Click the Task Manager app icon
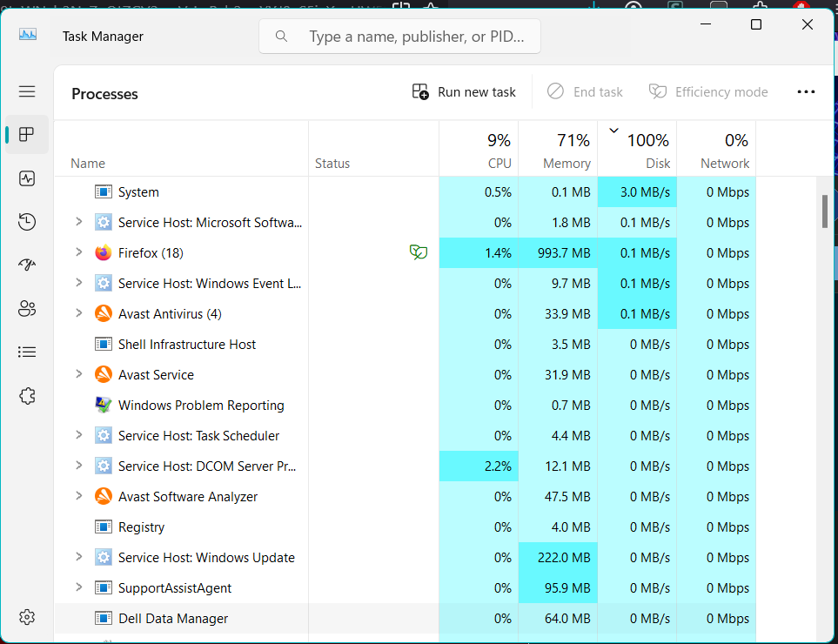This screenshot has height=644, width=838. pos(28,35)
